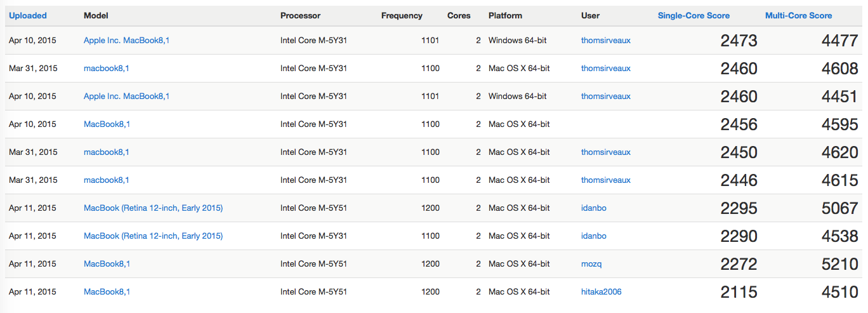Viewport: 868px width, 313px height.
Task: Select the single-core score 2272
Action: coord(739,264)
